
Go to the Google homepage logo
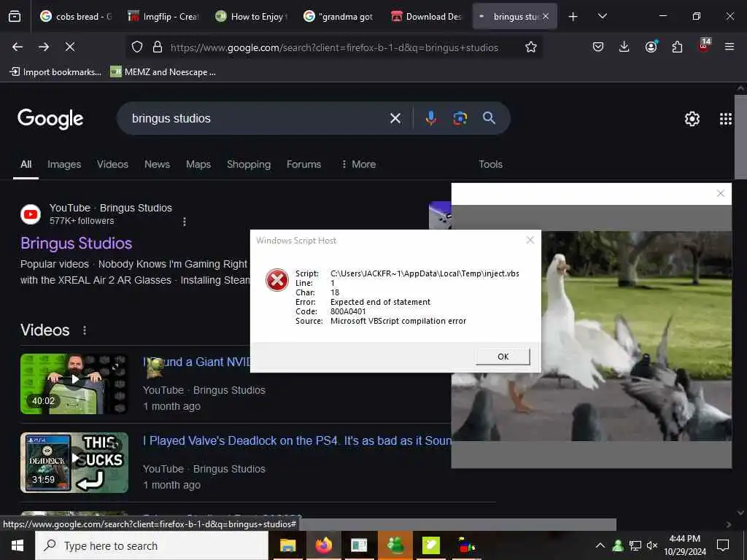[x=50, y=119]
